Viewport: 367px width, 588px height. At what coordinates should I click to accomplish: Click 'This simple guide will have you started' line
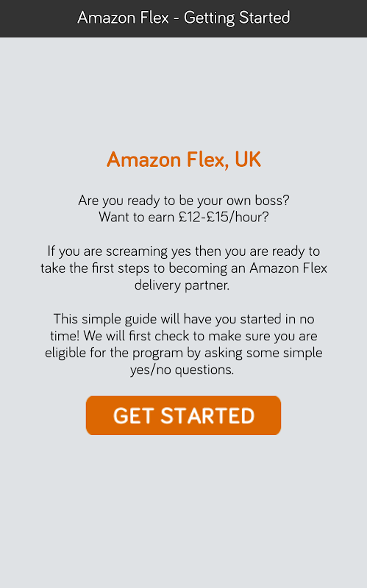click(x=184, y=319)
